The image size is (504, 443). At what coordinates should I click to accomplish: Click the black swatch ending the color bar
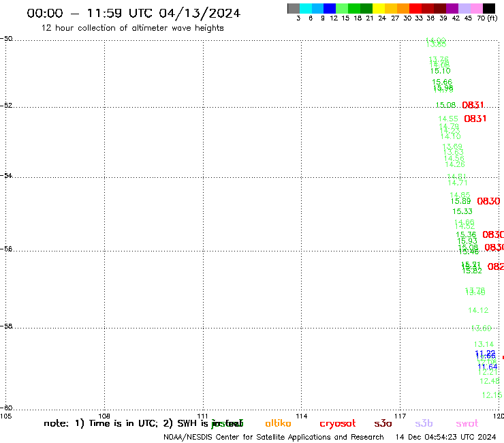[489, 9]
